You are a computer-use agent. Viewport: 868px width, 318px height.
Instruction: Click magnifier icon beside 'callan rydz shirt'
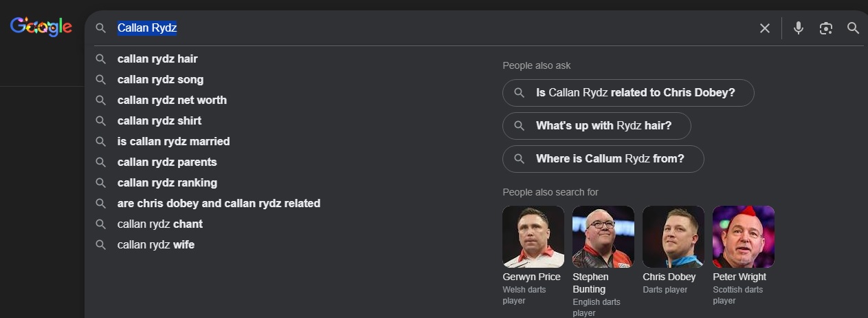click(x=101, y=121)
